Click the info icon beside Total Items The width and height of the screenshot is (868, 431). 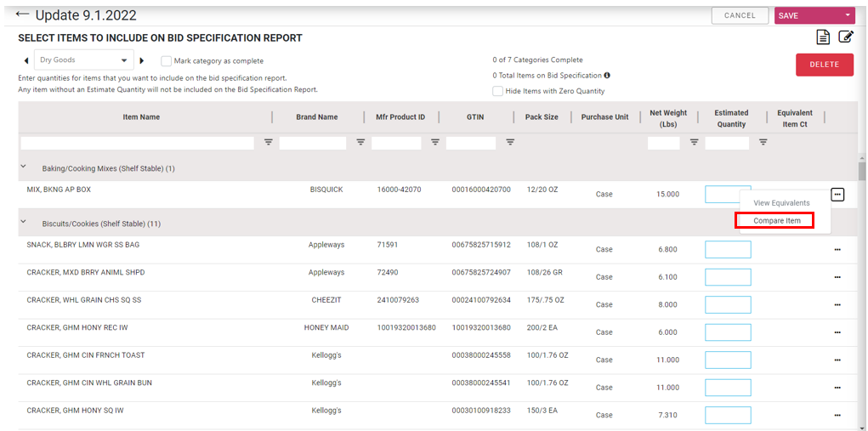(607, 76)
